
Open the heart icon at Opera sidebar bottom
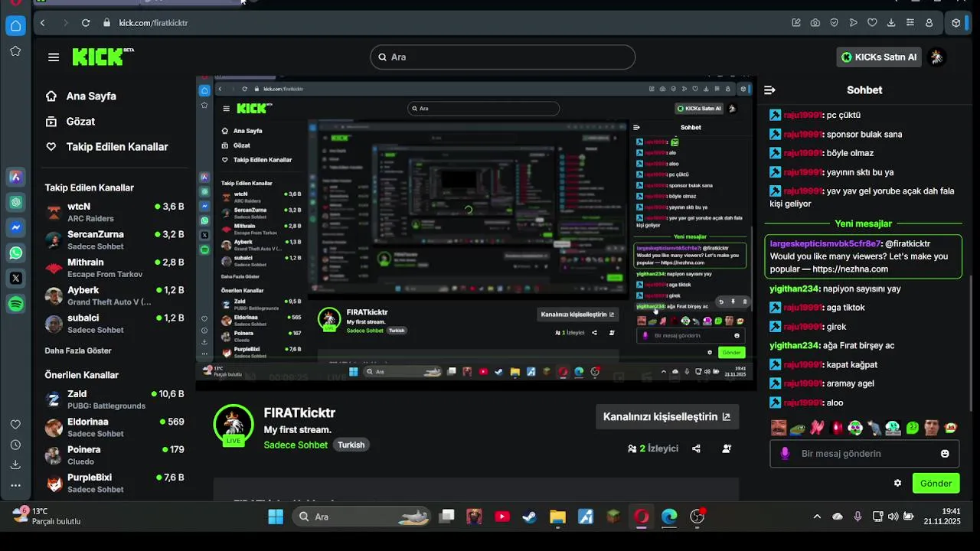[x=15, y=425]
